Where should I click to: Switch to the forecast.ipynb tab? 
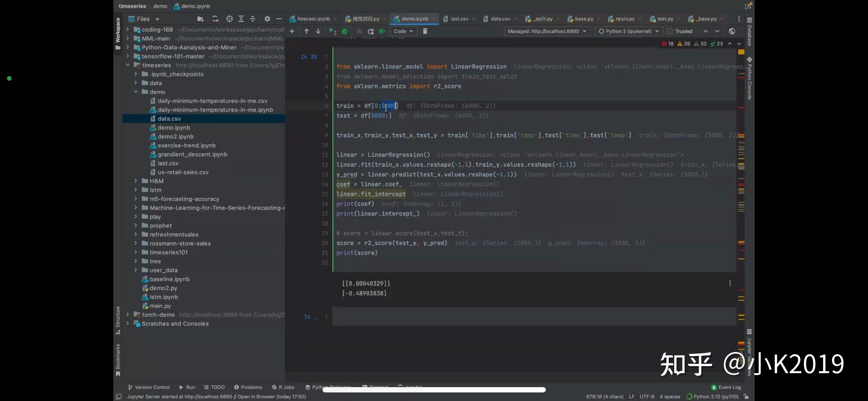point(313,19)
